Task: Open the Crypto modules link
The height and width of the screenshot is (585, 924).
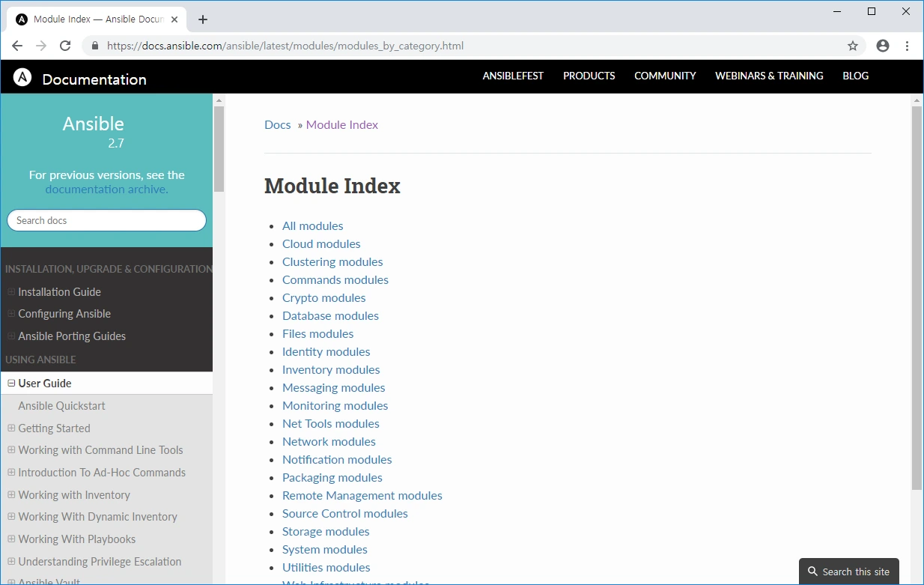Action: pyautogui.click(x=324, y=297)
